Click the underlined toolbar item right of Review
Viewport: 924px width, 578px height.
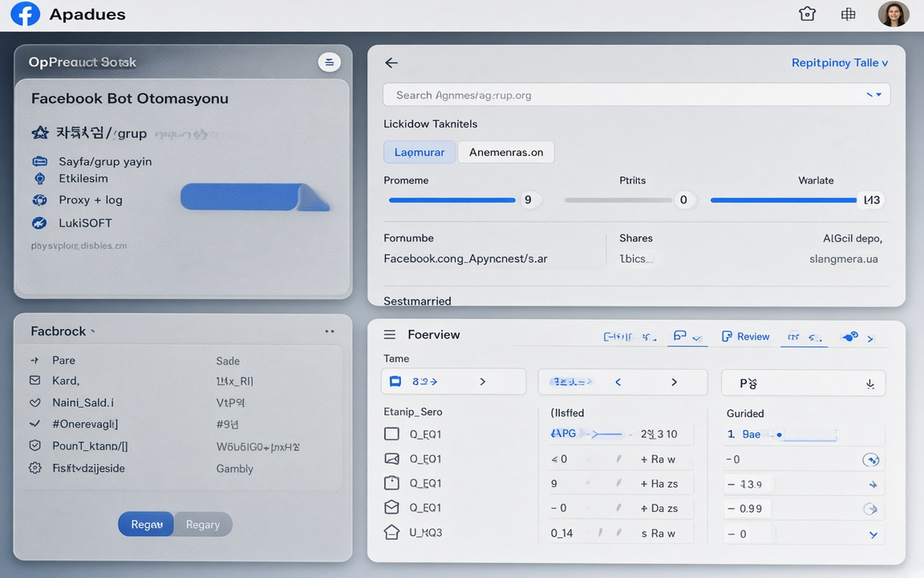(x=804, y=337)
